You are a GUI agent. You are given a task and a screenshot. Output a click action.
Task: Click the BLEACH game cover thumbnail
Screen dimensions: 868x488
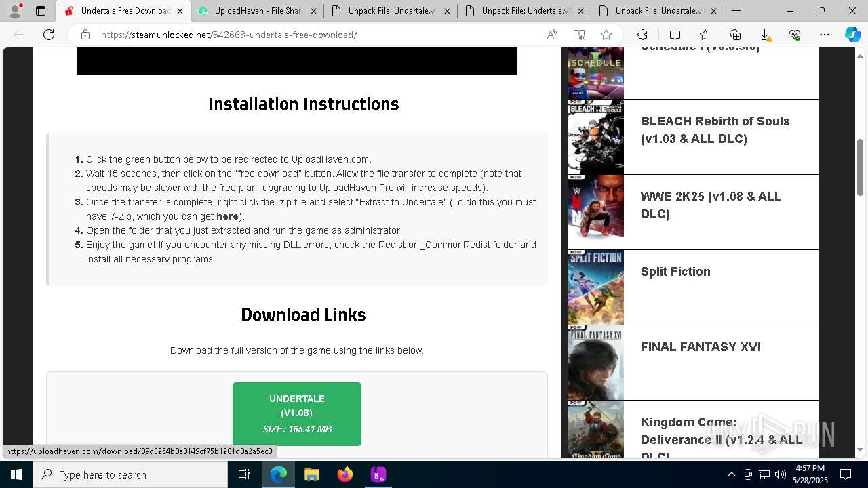[596, 137]
